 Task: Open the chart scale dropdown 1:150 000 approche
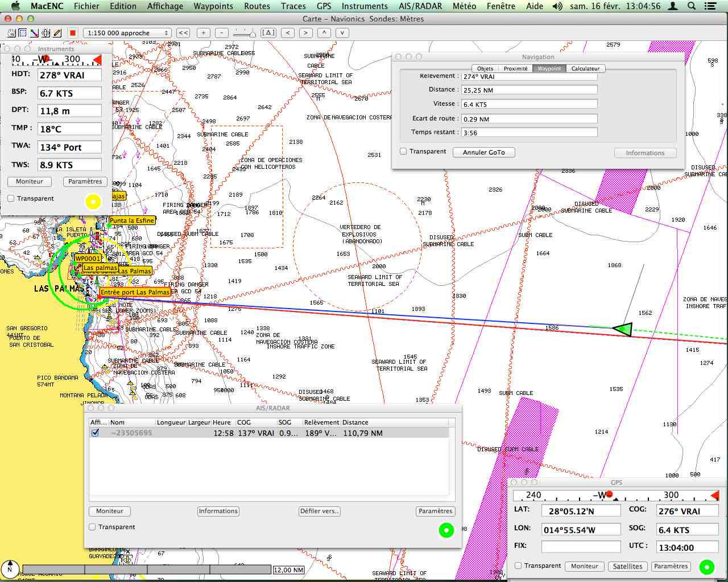coord(127,33)
